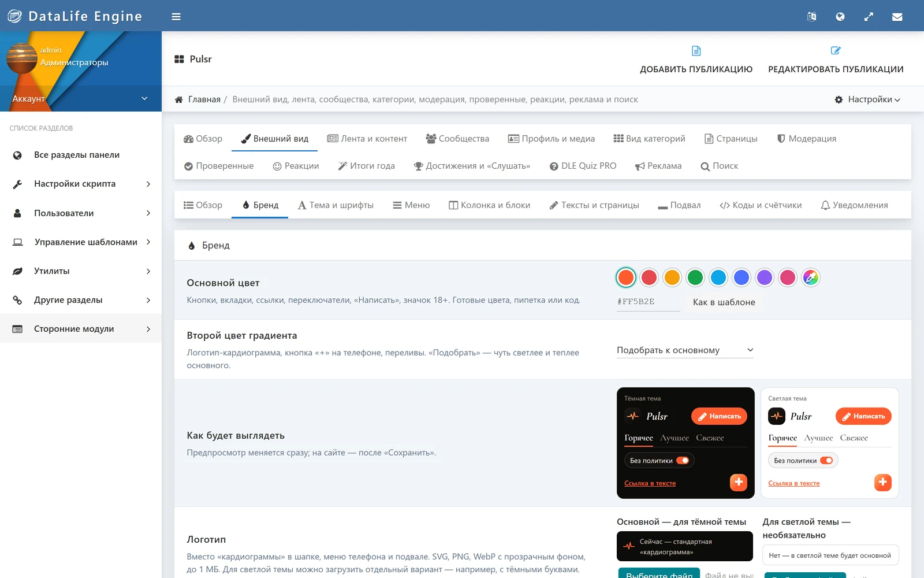Open the Модерация tab
924x578 pixels.
[x=807, y=139]
